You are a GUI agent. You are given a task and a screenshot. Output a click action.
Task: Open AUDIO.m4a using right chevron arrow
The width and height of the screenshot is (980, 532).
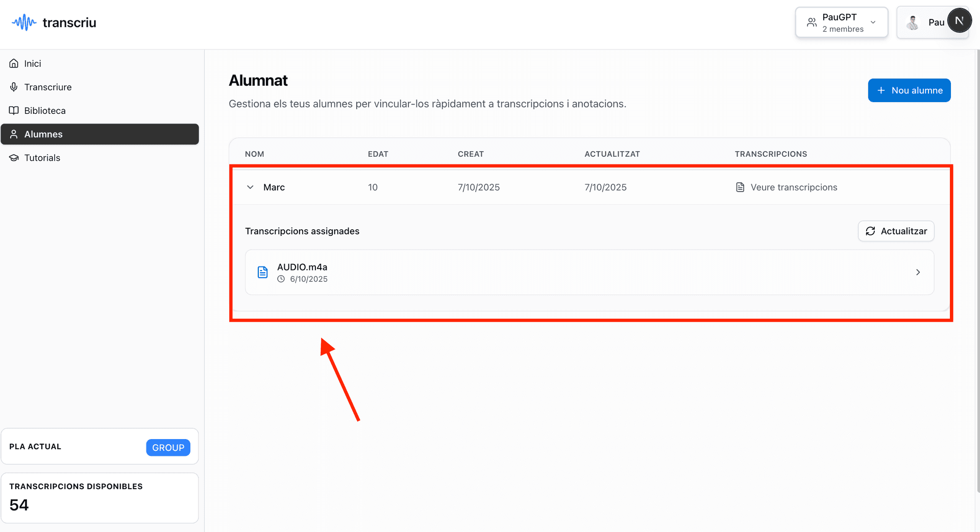(918, 272)
